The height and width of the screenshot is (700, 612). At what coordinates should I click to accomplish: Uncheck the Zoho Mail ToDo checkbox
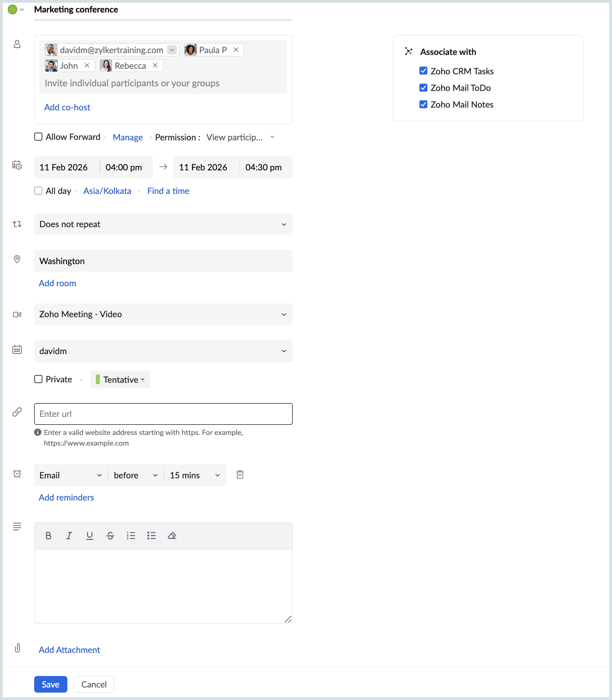(423, 88)
